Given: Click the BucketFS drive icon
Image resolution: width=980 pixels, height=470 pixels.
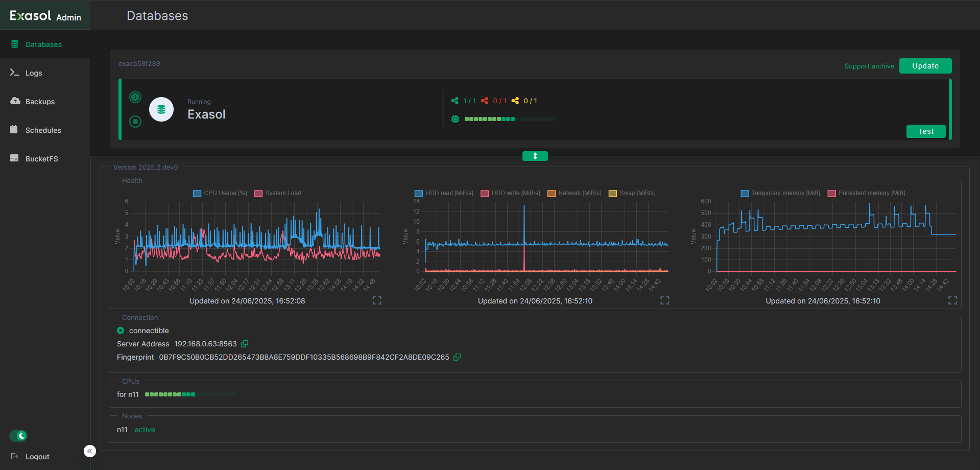Looking at the screenshot, I should 14,158.
